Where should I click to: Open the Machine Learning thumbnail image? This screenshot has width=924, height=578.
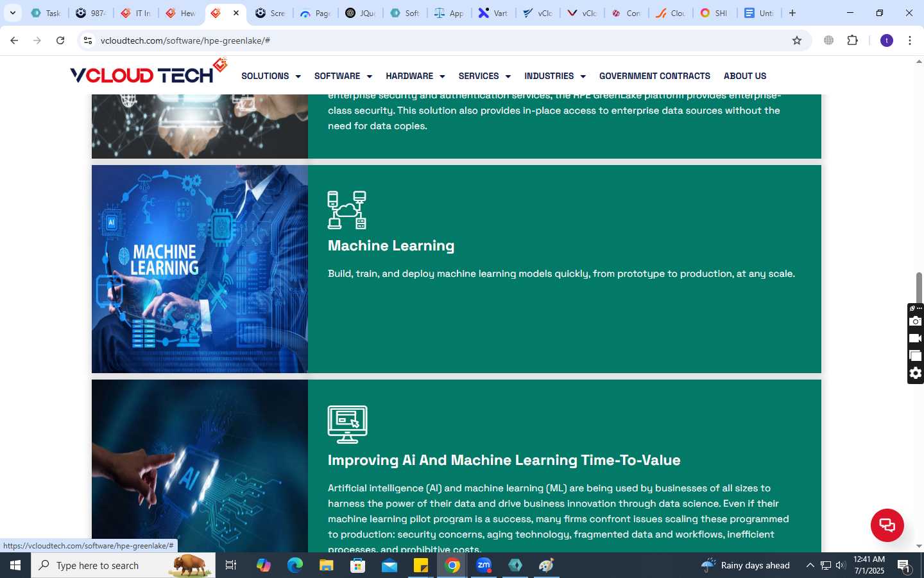[200, 269]
